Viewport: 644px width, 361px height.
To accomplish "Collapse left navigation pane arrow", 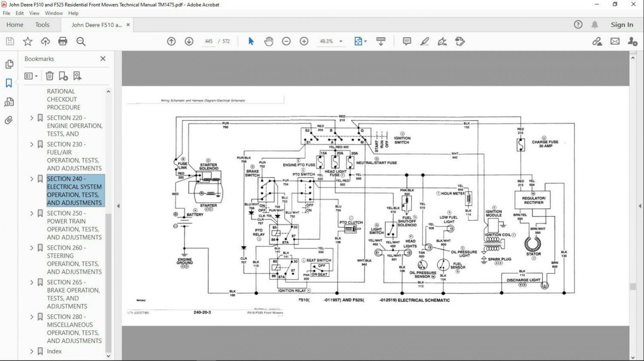I will (118, 206).
